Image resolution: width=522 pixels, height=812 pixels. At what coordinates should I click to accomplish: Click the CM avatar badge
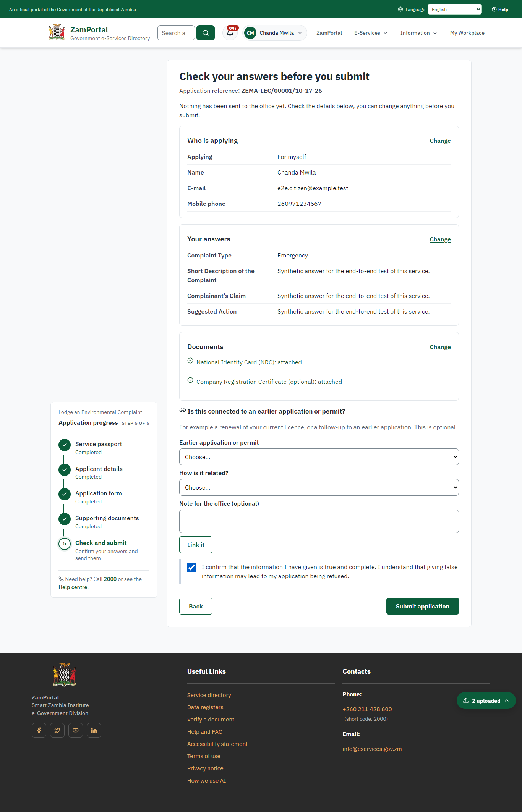pyautogui.click(x=250, y=33)
